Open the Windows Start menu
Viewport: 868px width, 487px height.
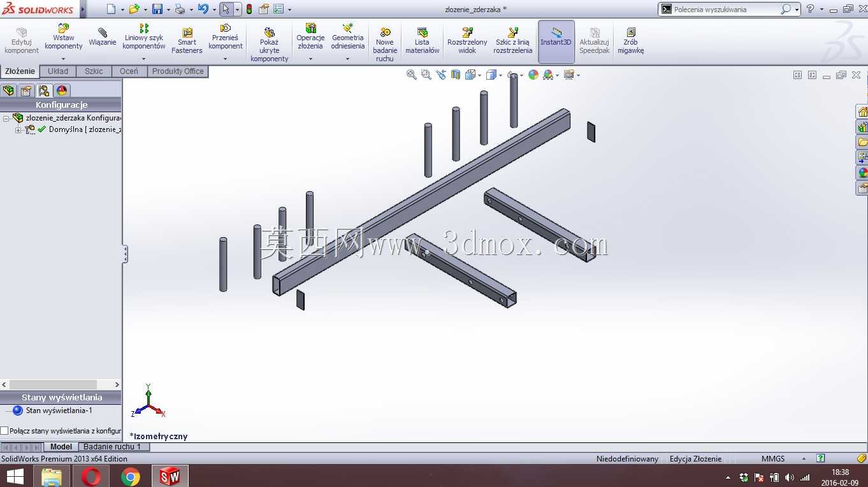click(x=15, y=476)
